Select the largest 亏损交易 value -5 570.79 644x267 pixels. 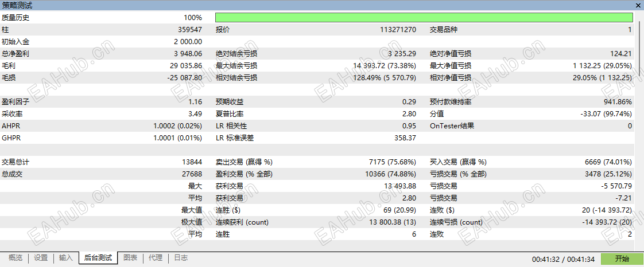click(616, 186)
